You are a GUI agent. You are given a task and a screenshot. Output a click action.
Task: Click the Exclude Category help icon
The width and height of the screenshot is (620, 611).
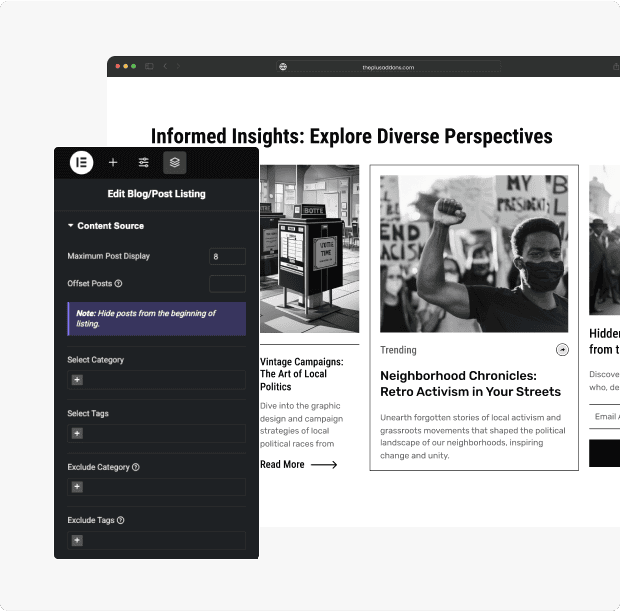[136, 467]
